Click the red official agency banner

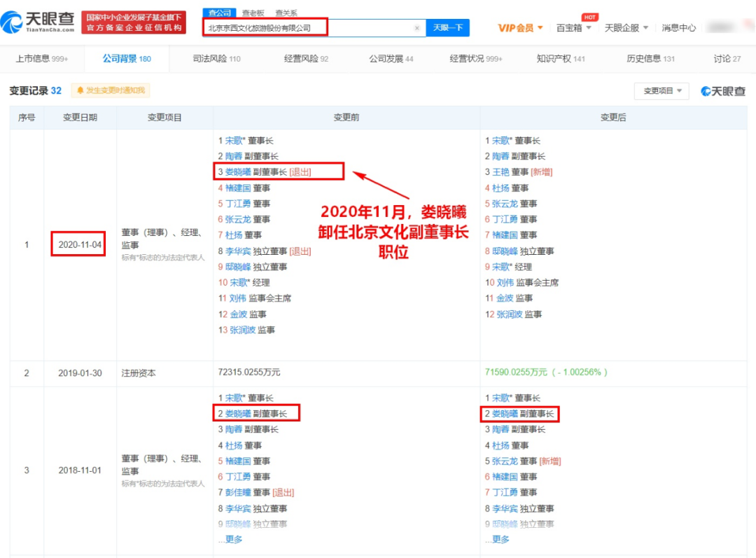tap(134, 22)
